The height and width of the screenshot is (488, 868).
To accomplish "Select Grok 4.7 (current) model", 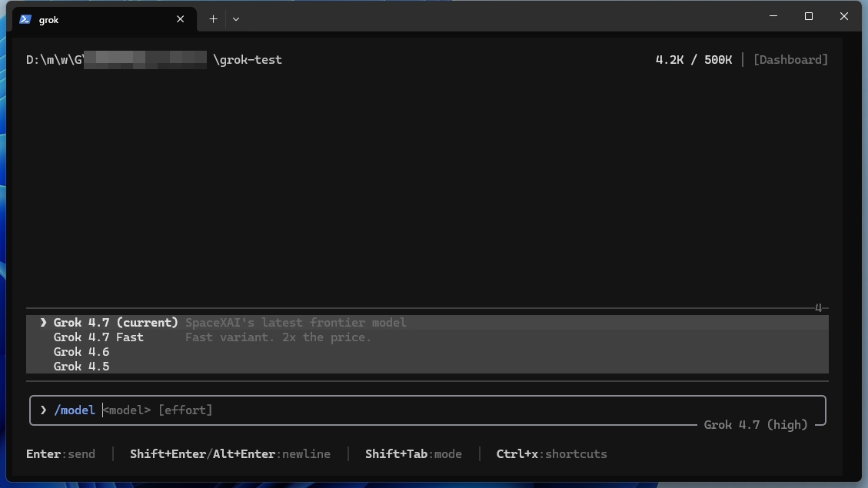I will [x=427, y=323].
